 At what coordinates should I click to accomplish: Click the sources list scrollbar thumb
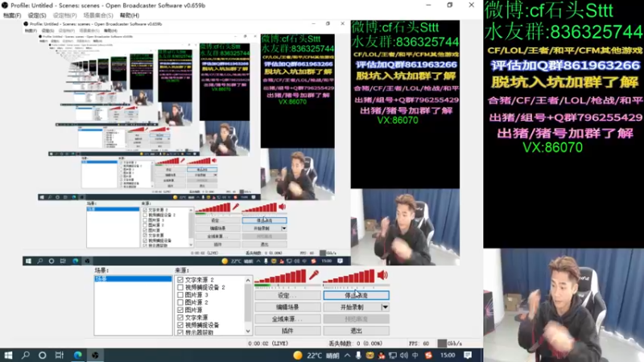pyautogui.click(x=248, y=302)
